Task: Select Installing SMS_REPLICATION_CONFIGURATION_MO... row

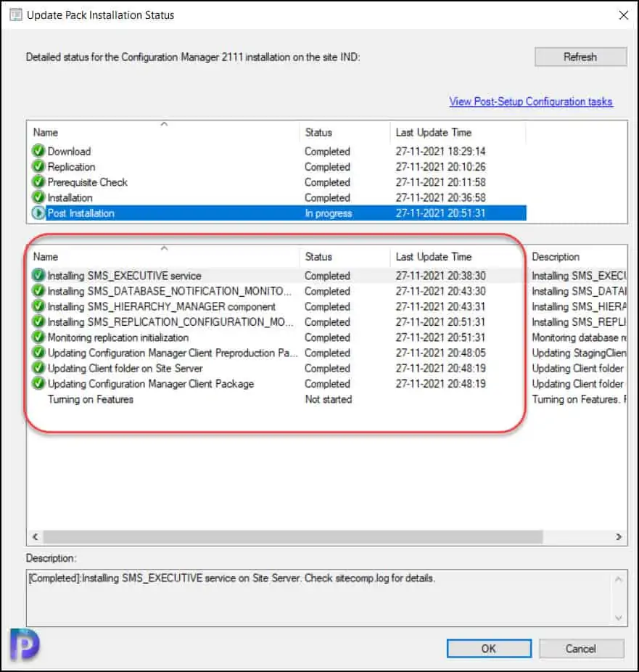Action: click(328, 321)
